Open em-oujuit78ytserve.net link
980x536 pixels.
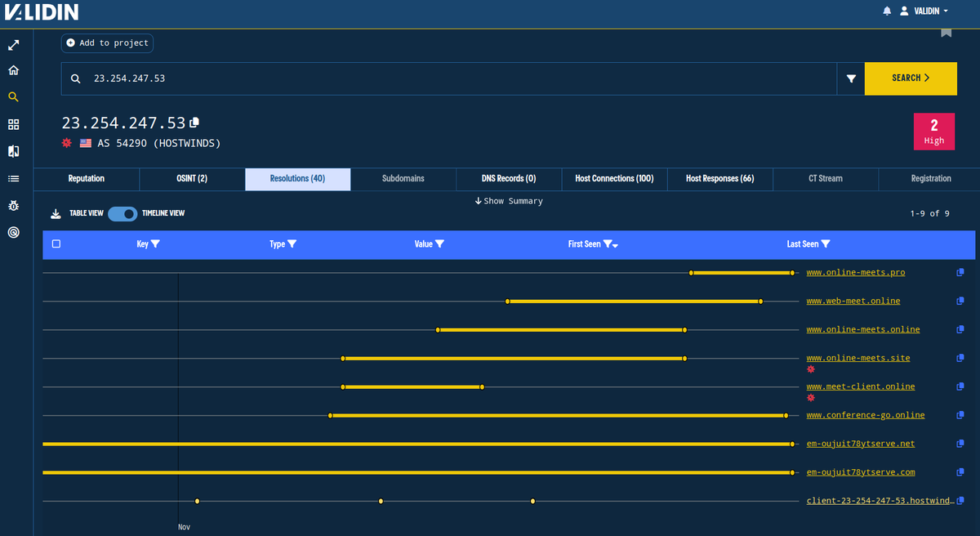coord(861,444)
